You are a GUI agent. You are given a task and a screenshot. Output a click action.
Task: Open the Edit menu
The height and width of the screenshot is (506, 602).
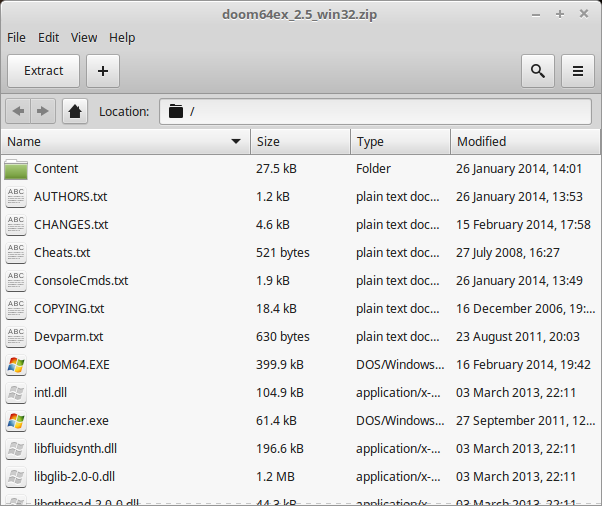(x=48, y=38)
